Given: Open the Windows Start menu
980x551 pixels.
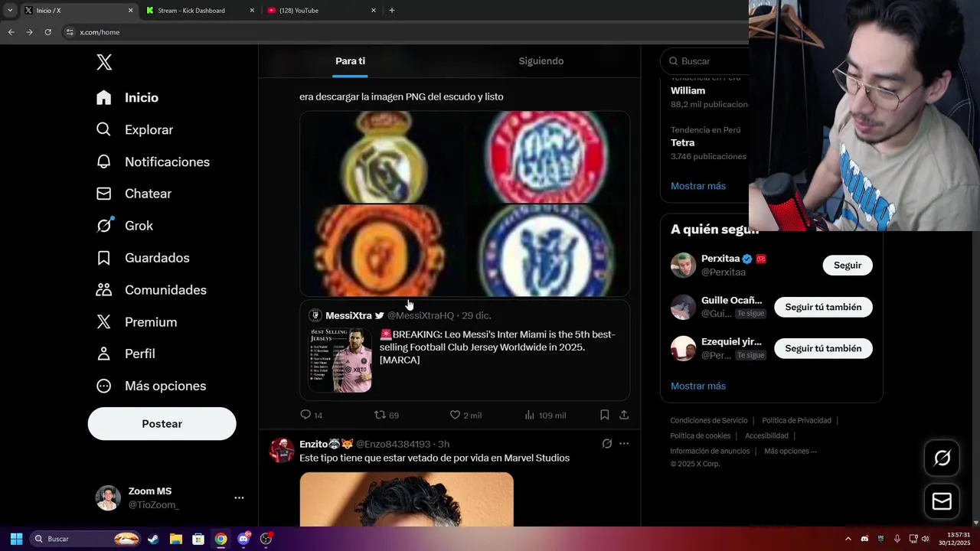Looking at the screenshot, I should (16, 539).
